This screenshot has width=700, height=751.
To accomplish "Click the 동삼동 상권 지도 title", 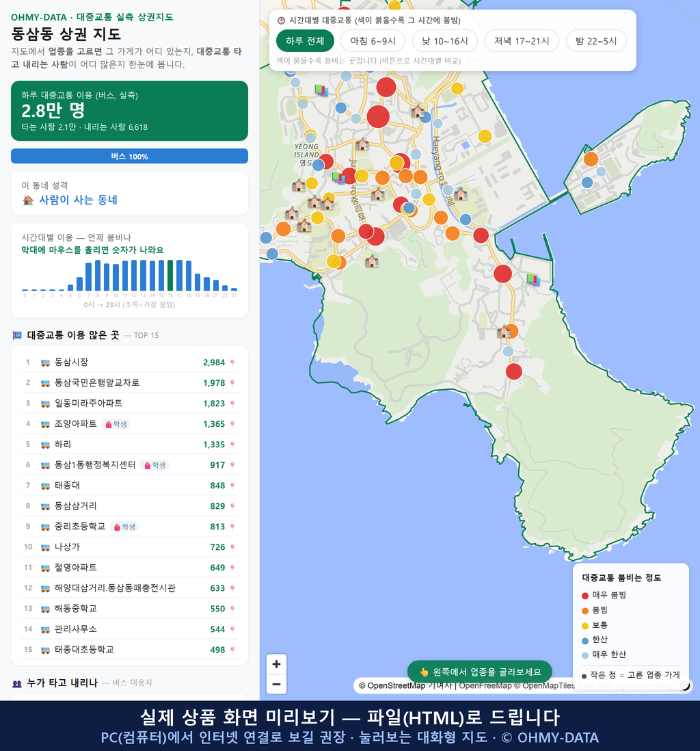I will [66, 34].
